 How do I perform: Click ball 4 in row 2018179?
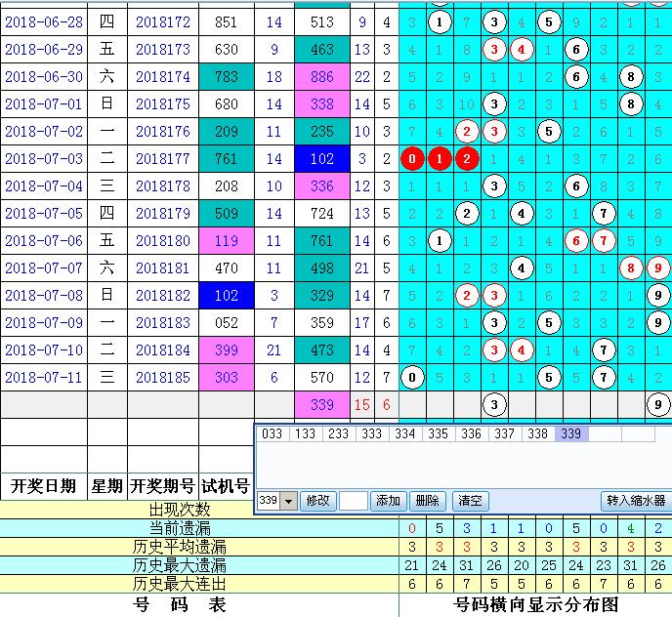pos(522,214)
